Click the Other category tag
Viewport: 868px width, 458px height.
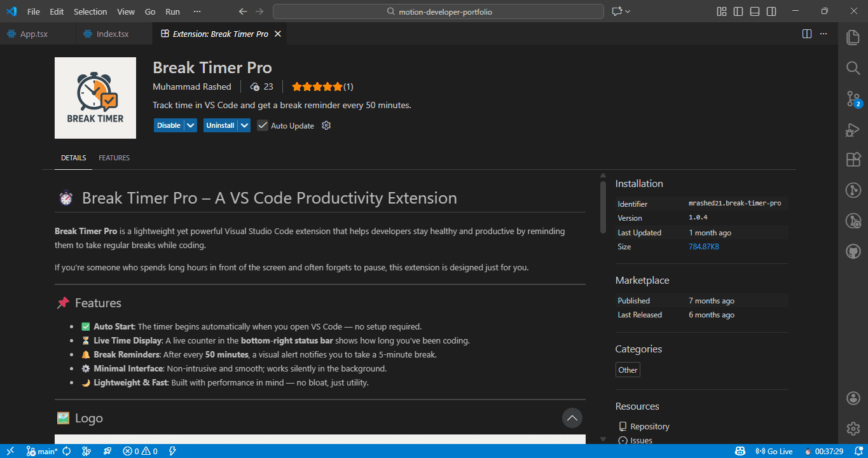point(628,370)
